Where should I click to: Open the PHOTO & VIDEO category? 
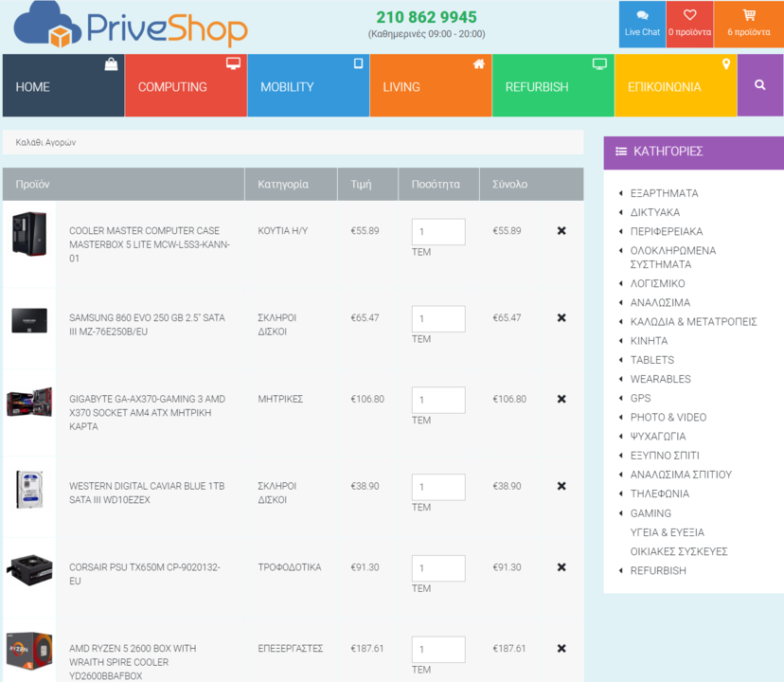(x=668, y=417)
